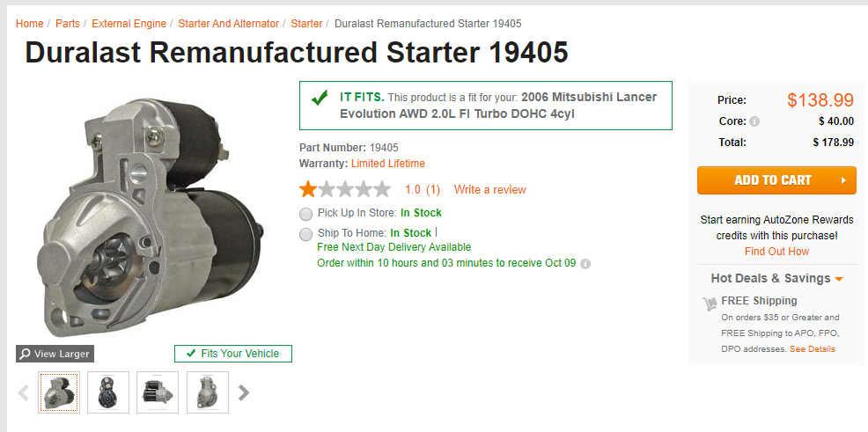Viewport: 868px width, 432px height.
Task: Click the Find Out How rewards link
Action: tap(776, 252)
